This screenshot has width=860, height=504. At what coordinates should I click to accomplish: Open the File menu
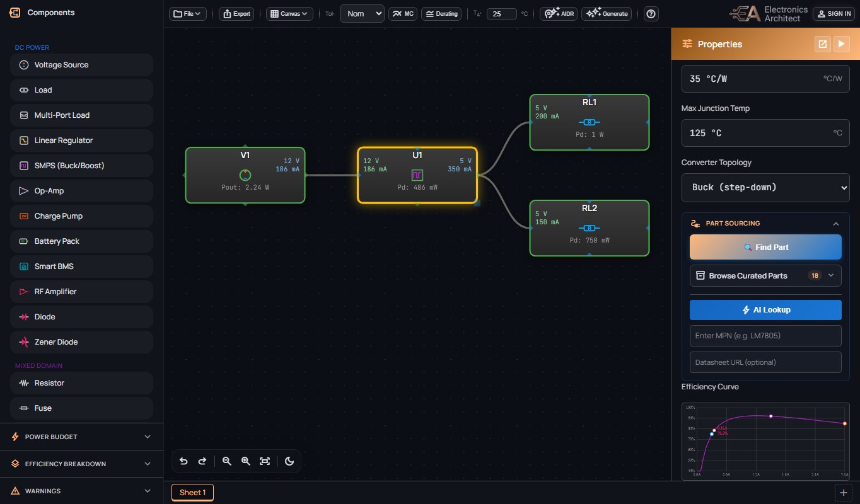click(x=188, y=14)
